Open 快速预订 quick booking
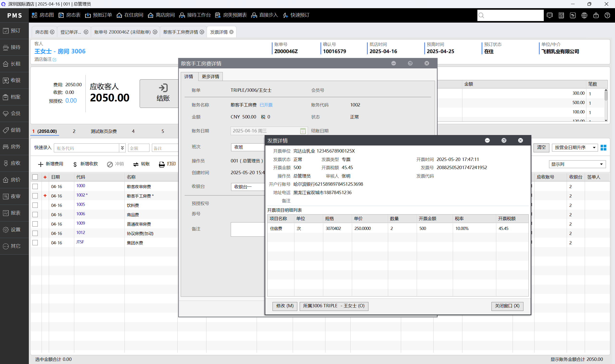615x364 pixels. [296, 15]
